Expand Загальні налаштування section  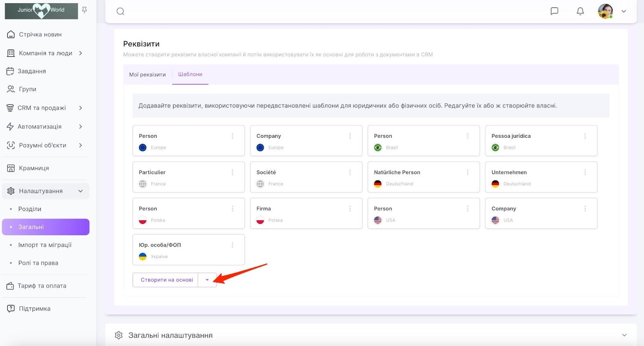624,335
